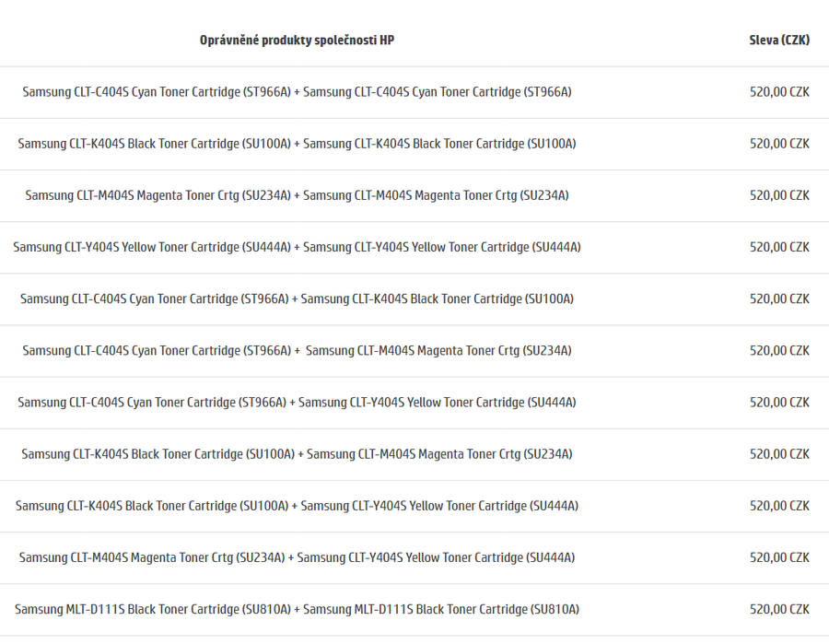829x644 pixels.
Task: Select the MLT-D111S Black Toner (SU810A) row
Action: pyautogui.click(x=414, y=611)
